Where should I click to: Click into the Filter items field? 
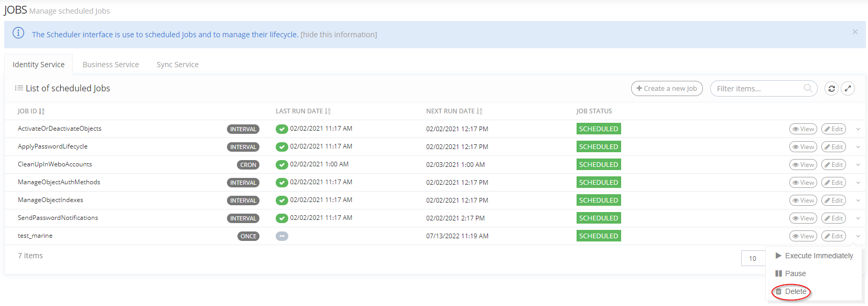pyautogui.click(x=756, y=89)
